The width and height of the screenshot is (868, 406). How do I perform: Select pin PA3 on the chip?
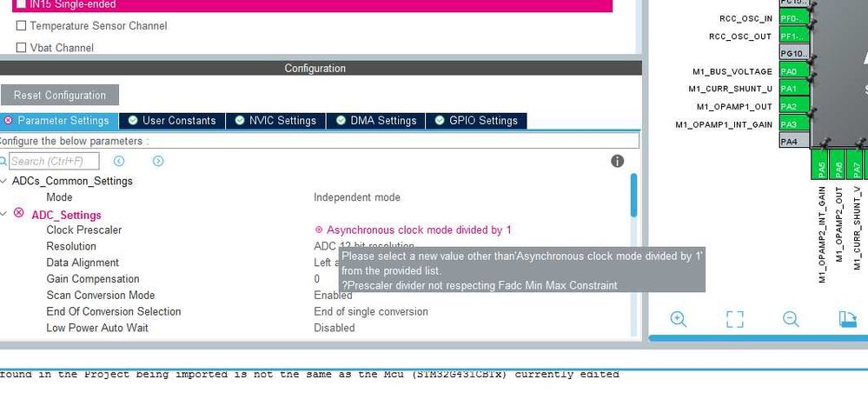(x=794, y=124)
